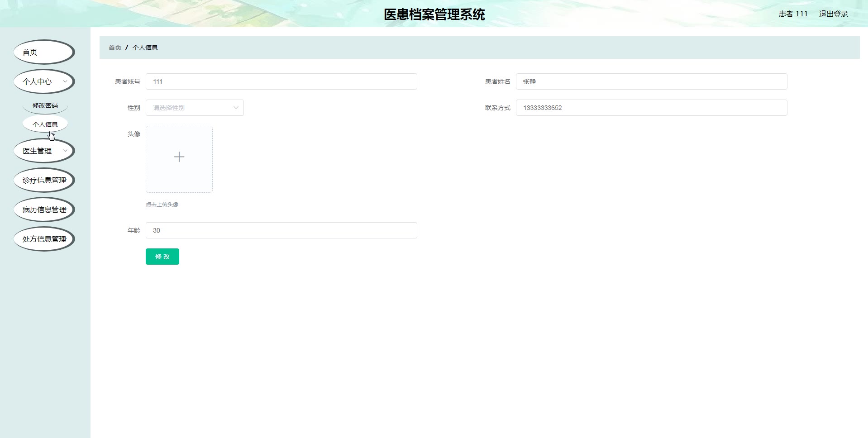This screenshot has height=438, width=868.
Task: Focus the 年龄 input field
Action: [x=281, y=230]
